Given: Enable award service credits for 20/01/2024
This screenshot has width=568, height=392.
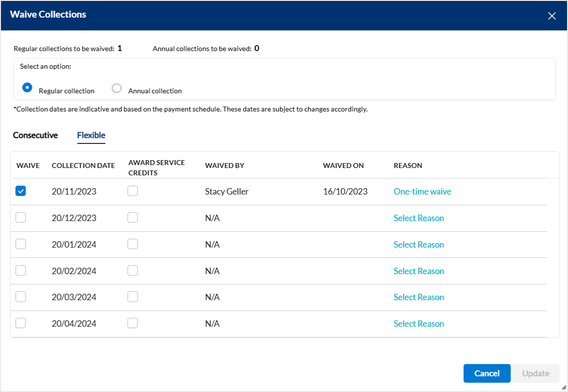Looking at the screenshot, I should [133, 244].
